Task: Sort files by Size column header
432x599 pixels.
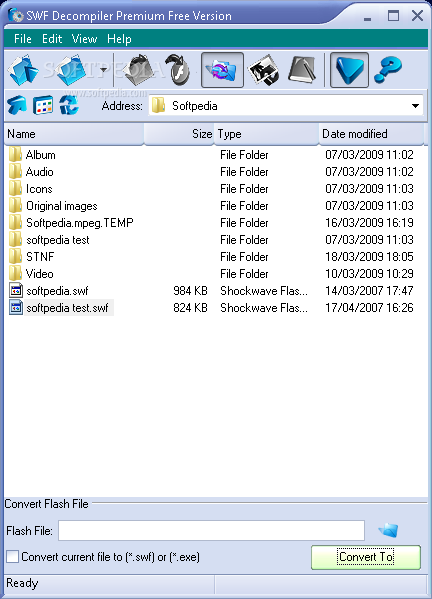Action: 179,134
